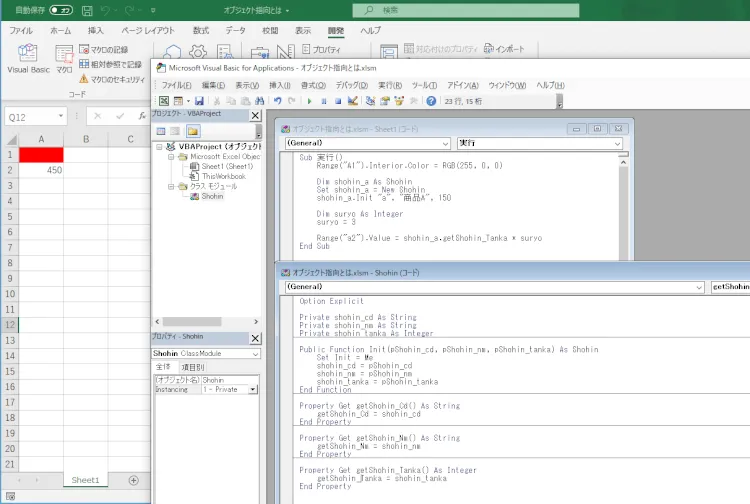Switch to the 項目別 properties tab
Viewport: 750px width, 504px height.
click(193, 367)
